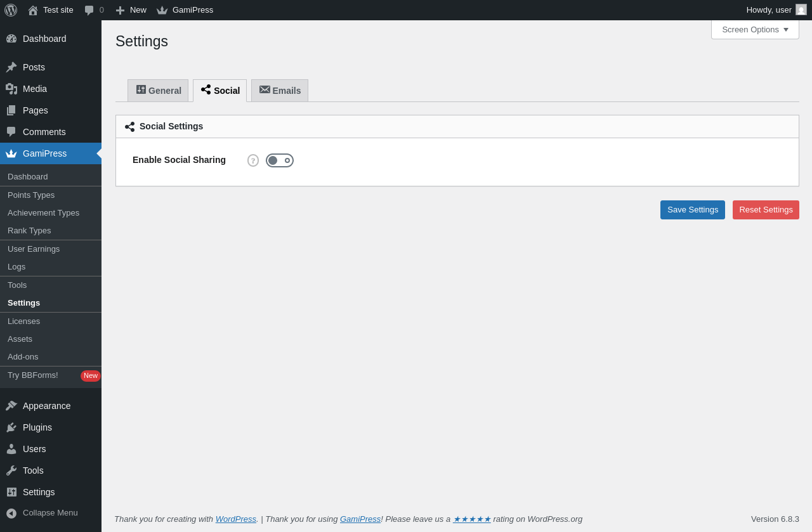Image resolution: width=812 pixels, height=532 pixels.
Task: Open Achievement Types submenu item
Action: pos(43,213)
